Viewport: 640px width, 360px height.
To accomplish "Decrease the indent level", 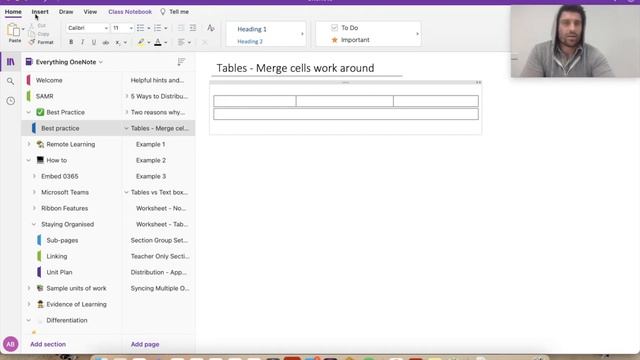I will pyautogui.click(x=181, y=28).
